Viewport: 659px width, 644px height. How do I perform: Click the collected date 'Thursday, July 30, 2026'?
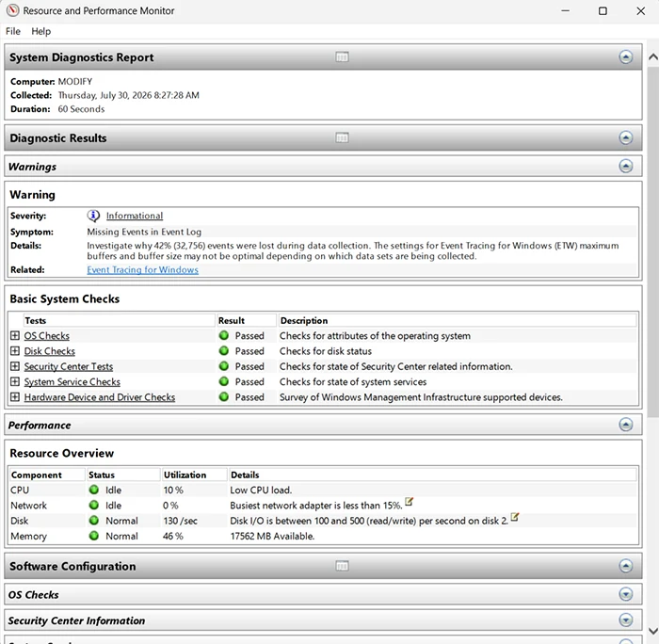(x=104, y=95)
